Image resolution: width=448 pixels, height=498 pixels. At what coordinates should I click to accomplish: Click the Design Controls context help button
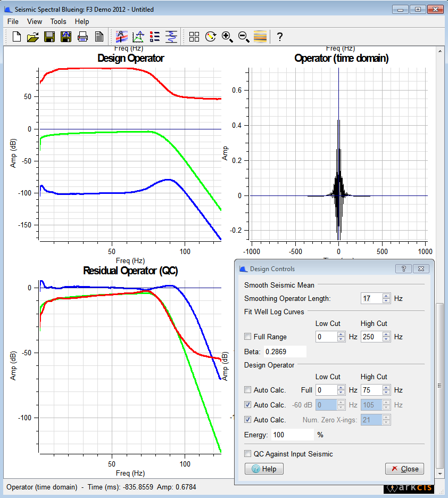[404, 268]
